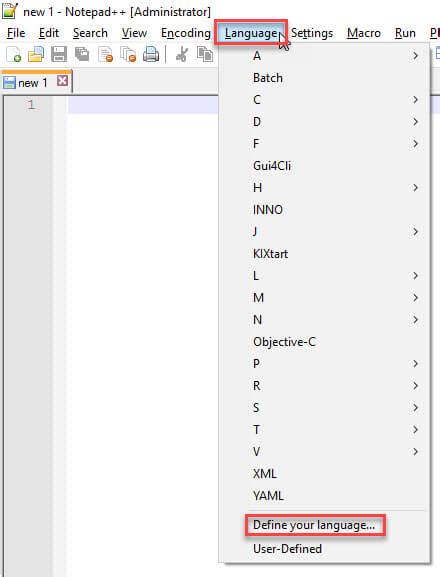The width and height of the screenshot is (440, 577).
Task: Expand the M languages submenu
Action: tap(324, 298)
